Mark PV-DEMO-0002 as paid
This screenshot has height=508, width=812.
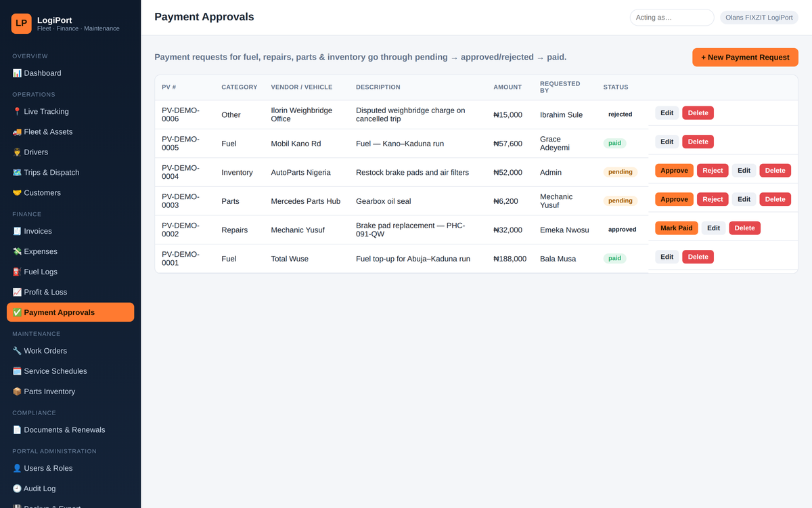point(676,228)
